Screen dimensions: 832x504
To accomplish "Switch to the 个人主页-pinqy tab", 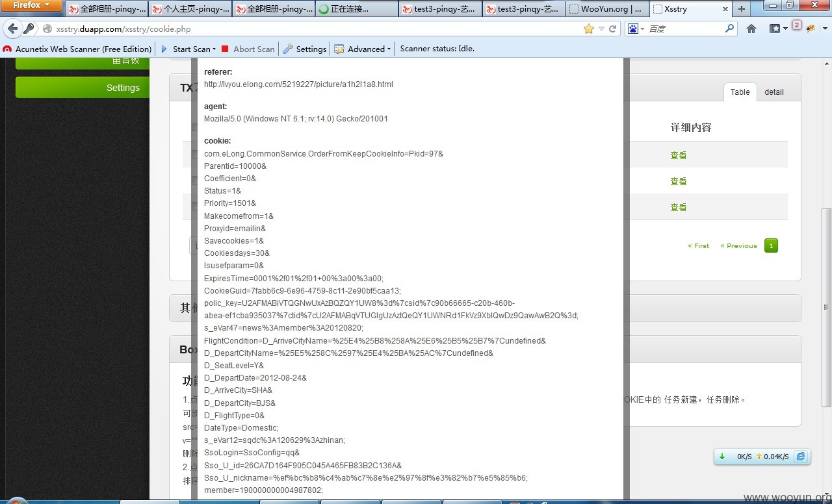I will click(x=190, y=9).
